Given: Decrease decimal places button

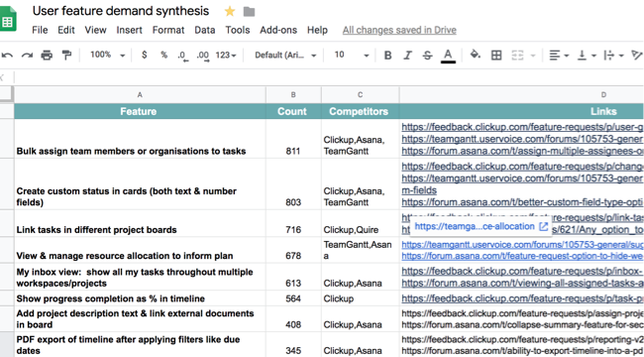Looking at the screenshot, I should [x=183, y=56].
